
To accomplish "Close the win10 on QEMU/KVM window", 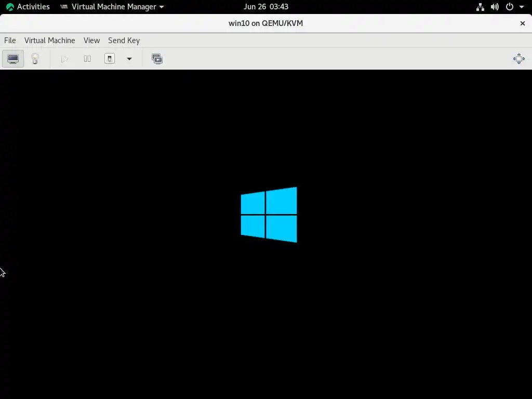I will [x=523, y=23].
